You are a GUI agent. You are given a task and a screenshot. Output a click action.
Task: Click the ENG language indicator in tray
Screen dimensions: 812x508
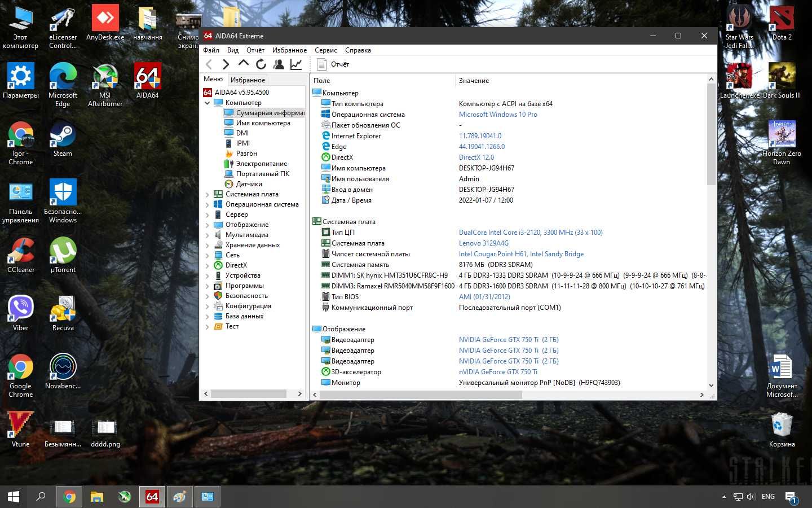[768, 497]
